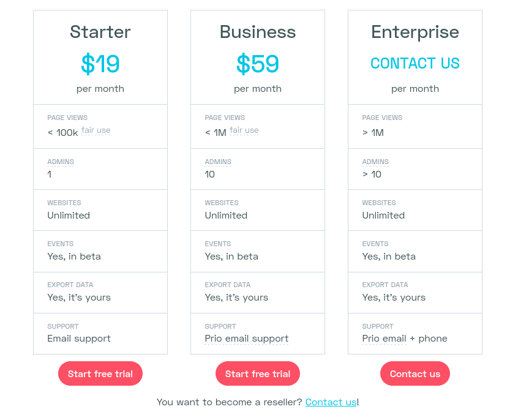The height and width of the screenshot is (420, 518).
Task: Click Contact us button under Enterprise
Action: click(x=415, y=373)
